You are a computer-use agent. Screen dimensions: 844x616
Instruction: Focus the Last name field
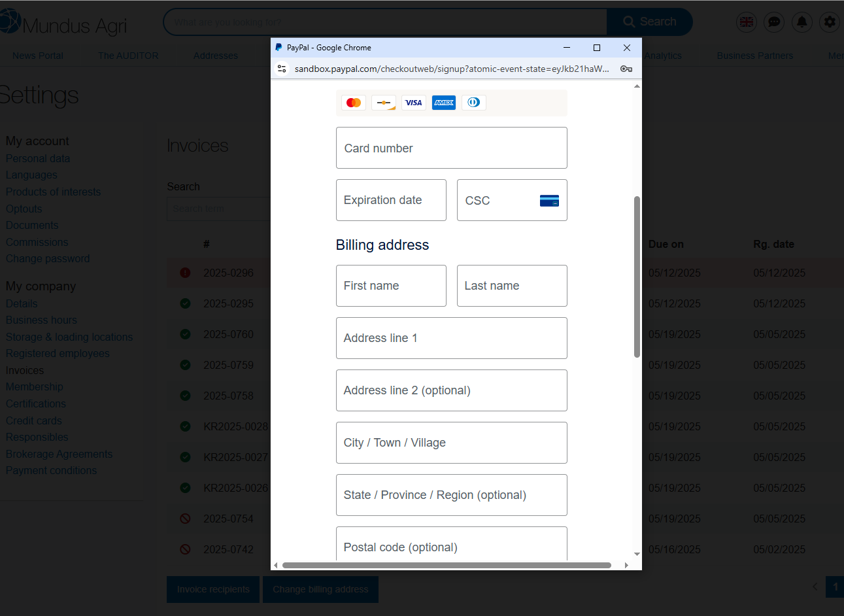(x=512, y=286)
